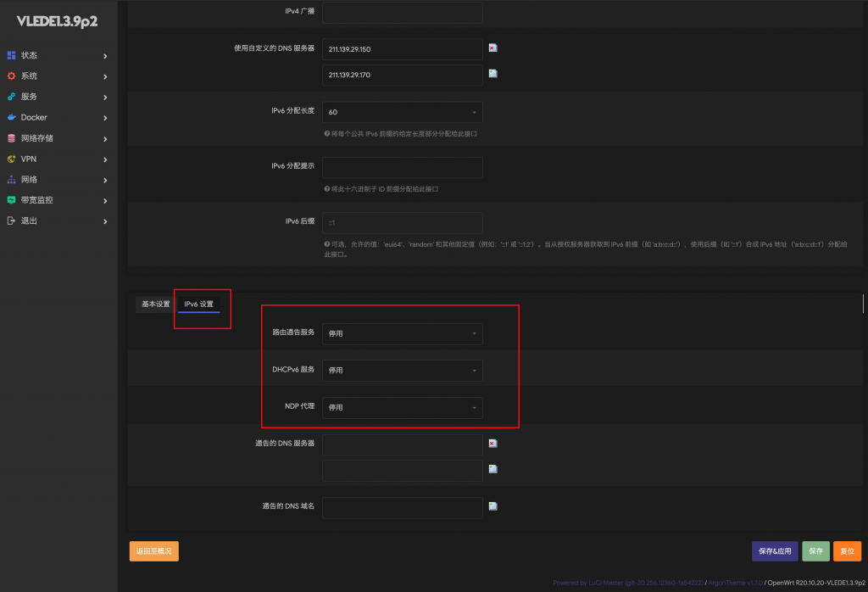Open the ArgonTheme v1.7.0 link
The width and height of the screenshot is (868, 592).
point(735,583)
